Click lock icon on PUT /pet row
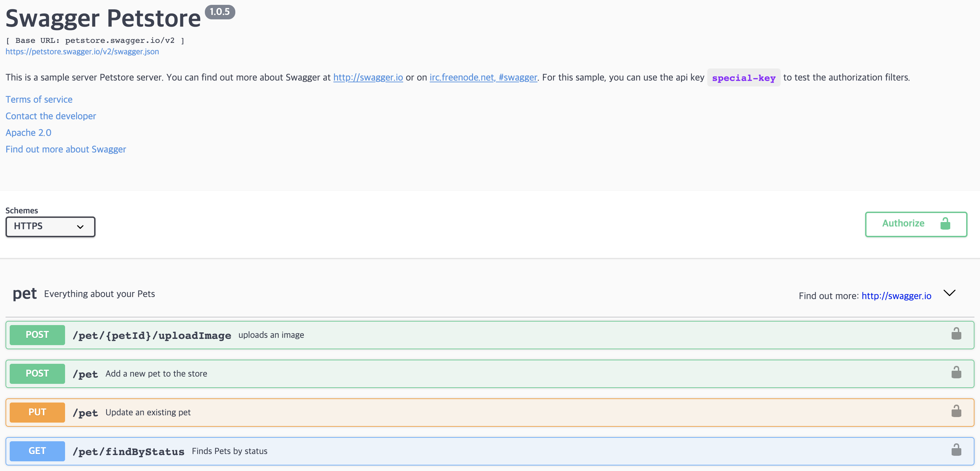 point(956,412)
